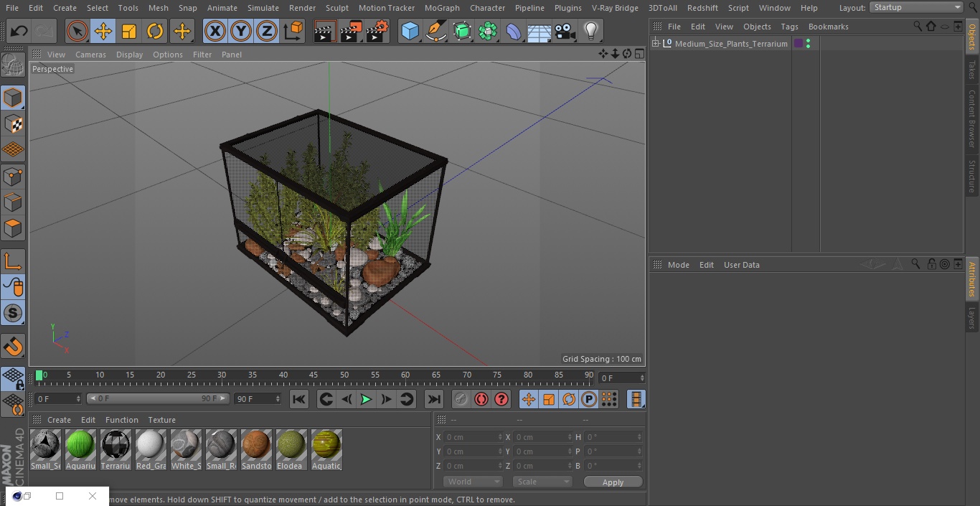The width and height of the screenshot is (980, 506).
Task: Toggle Y axis lock
Action: coord(241,31)
